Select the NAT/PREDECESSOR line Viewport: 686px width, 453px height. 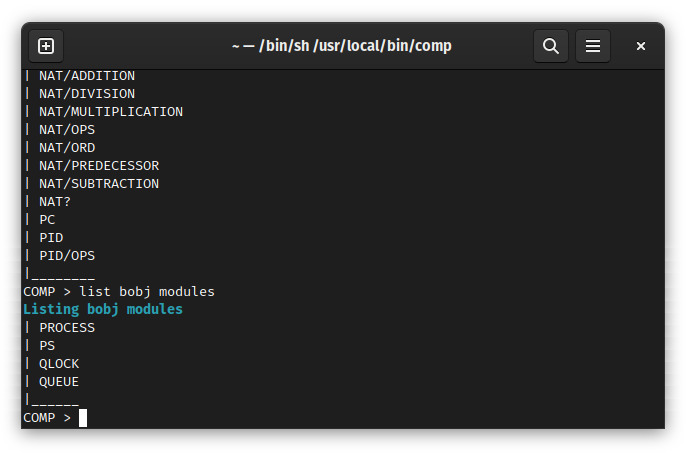99,165
